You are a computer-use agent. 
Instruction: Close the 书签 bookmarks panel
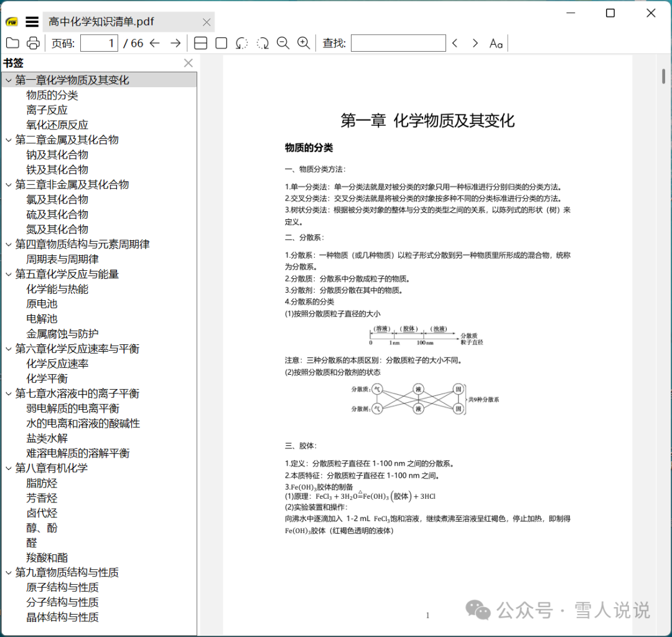188,63
